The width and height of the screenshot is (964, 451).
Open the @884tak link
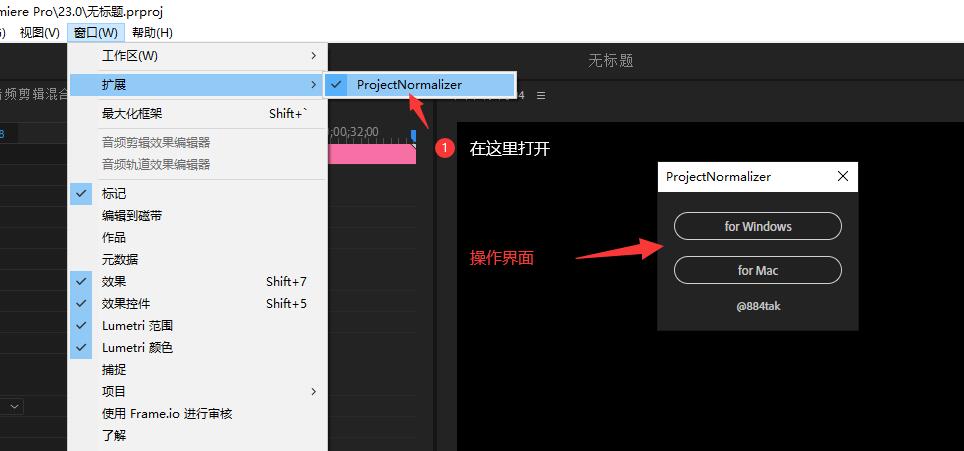(758, 306)
